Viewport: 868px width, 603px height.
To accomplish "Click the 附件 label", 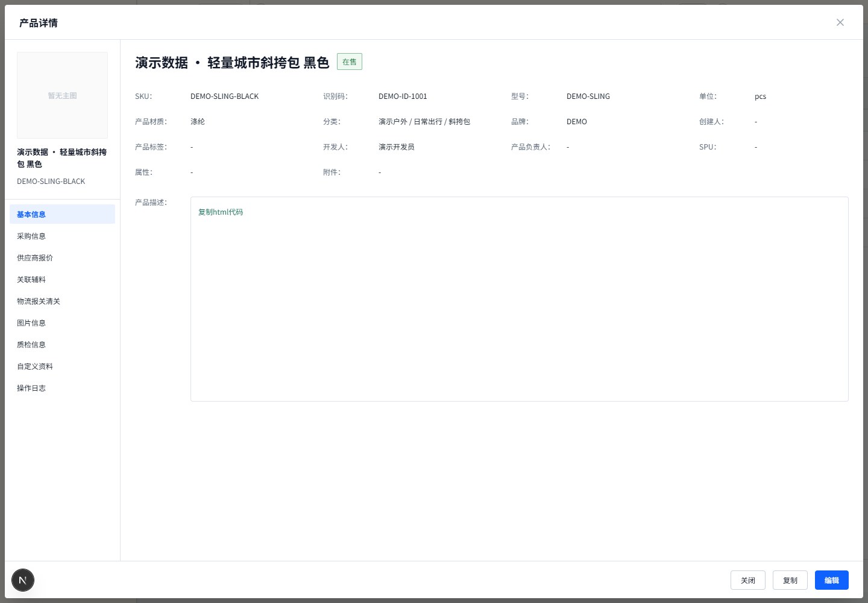I will (332, 172).
